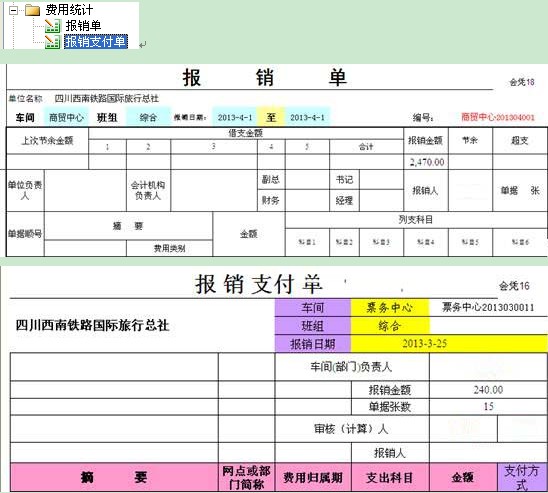
Task: Click the pink 摘要 column header
Action: click(x=114, y=477)
